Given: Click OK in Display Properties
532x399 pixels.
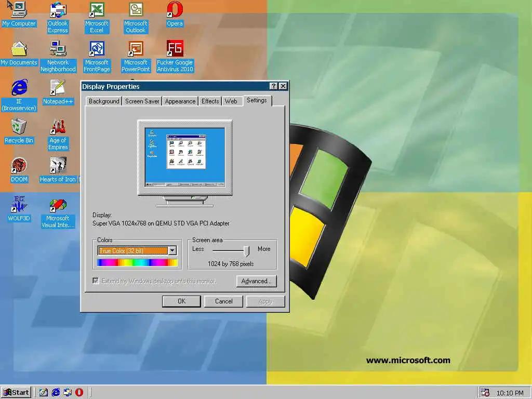Looking at the screenshot, I should click(x=181, y=301).
